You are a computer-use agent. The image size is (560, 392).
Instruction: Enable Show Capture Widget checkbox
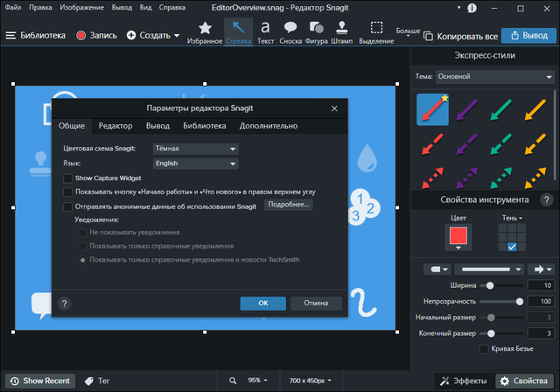click(x=67, y=178)
